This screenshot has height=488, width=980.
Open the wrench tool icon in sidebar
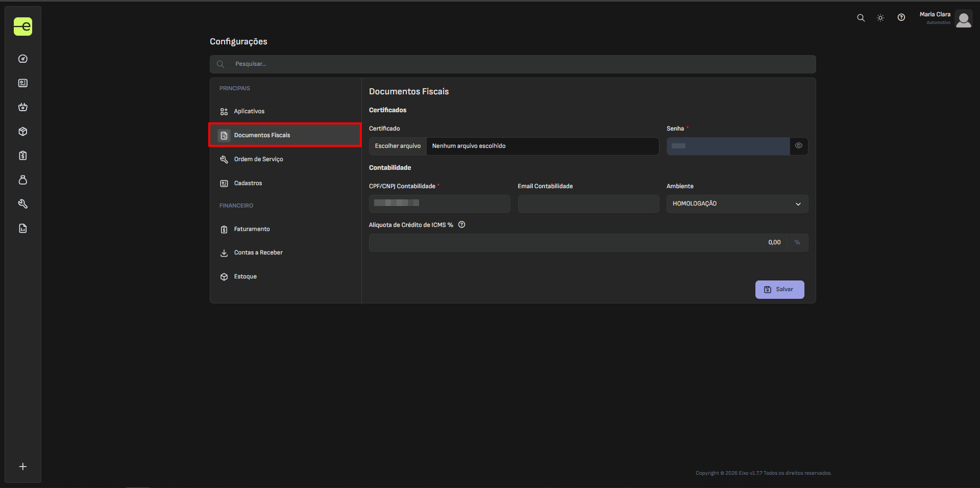click(x=23, y=204)
